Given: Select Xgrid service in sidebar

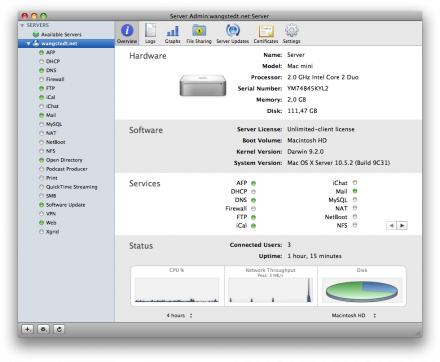Looking at the screenshot, I should click(x=52, y=232).
